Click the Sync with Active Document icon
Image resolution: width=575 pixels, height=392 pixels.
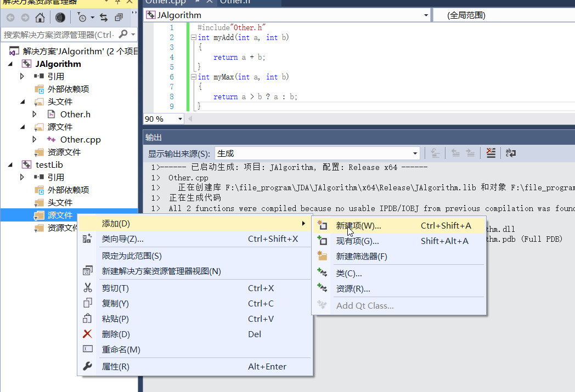coord(104,17)
